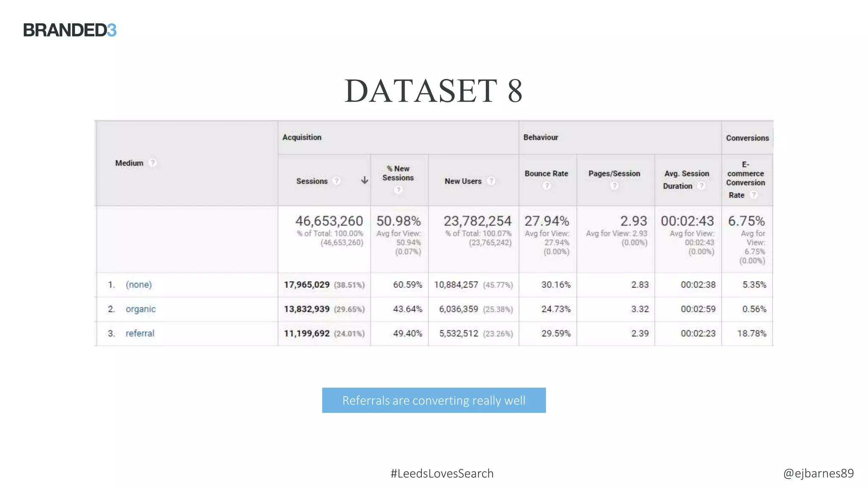The image size is (868, 488).
Task: Click conversion rate 0.56%
Action: (754, 309)
